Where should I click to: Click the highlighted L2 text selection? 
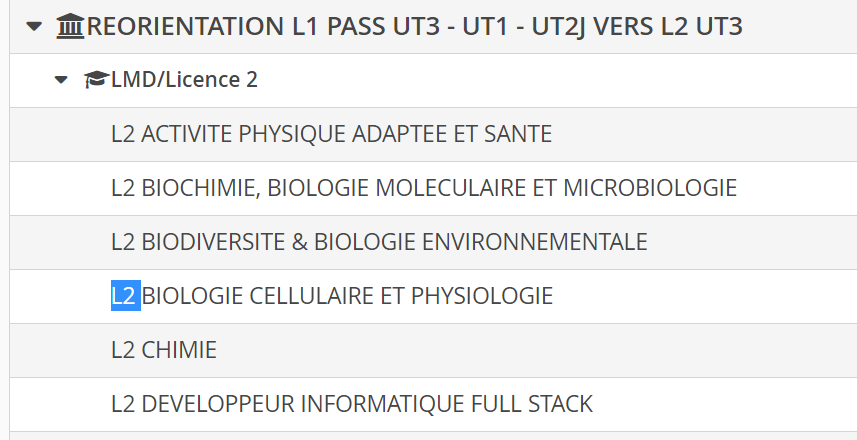125,296
